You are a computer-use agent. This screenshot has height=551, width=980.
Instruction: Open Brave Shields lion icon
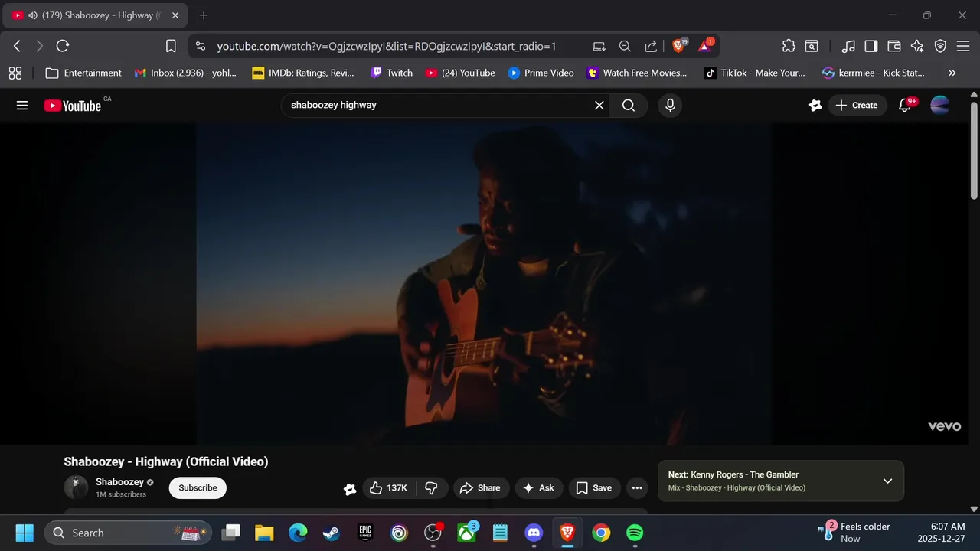[x=678, y=46]
